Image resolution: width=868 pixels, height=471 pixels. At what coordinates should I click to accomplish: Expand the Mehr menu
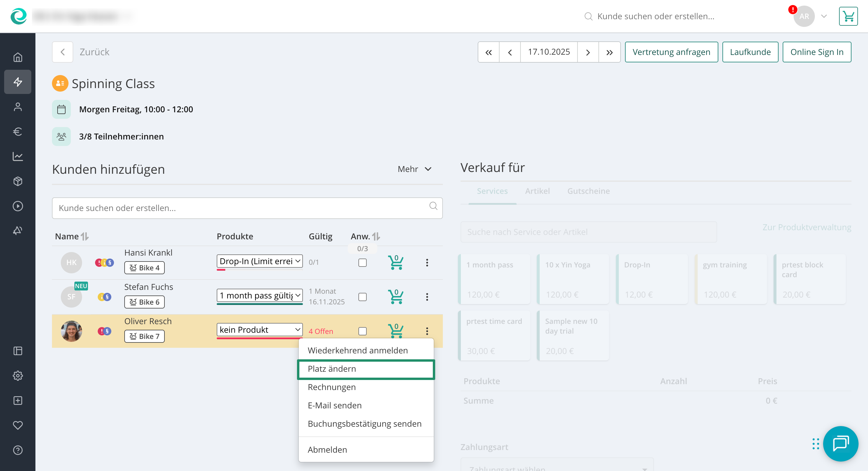coord(414,169)
